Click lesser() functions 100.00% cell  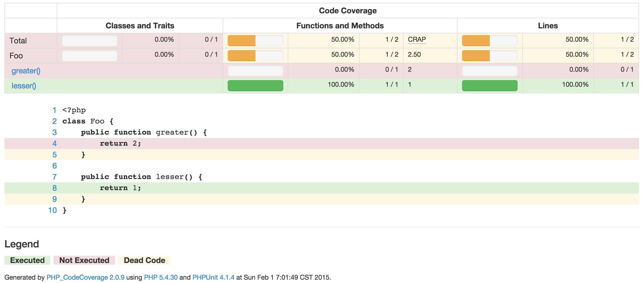coord(324,86)
